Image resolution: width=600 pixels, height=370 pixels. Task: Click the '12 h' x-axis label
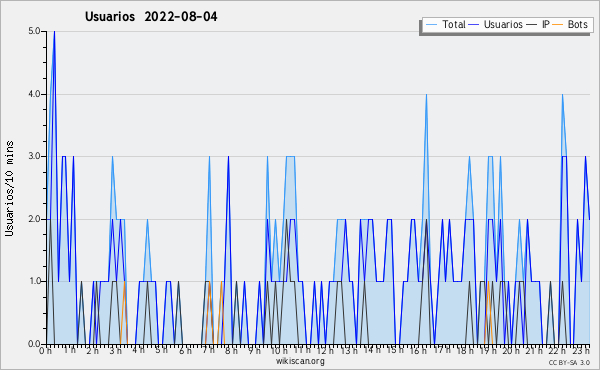[x=326, y=350]
